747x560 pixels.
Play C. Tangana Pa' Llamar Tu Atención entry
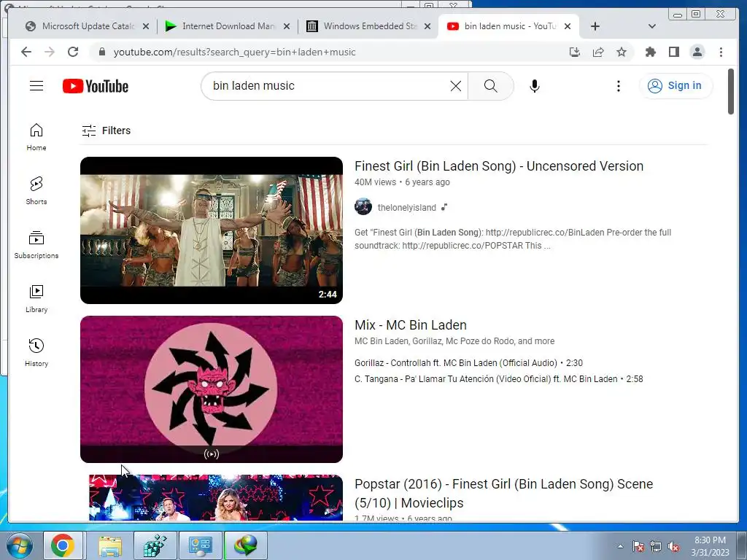click(498, 379)
